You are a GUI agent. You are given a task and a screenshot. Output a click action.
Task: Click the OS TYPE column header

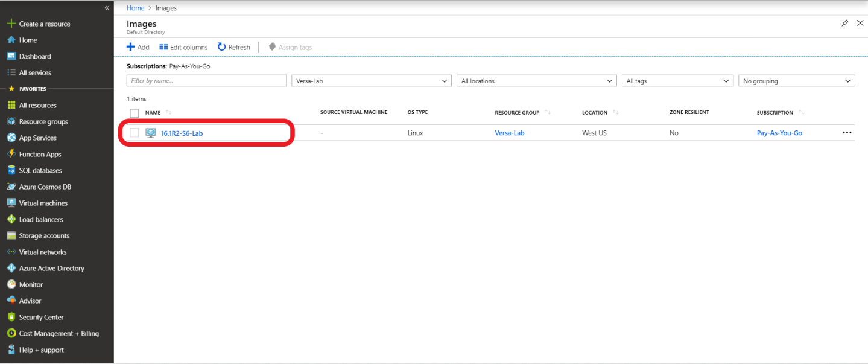(417, 113)
